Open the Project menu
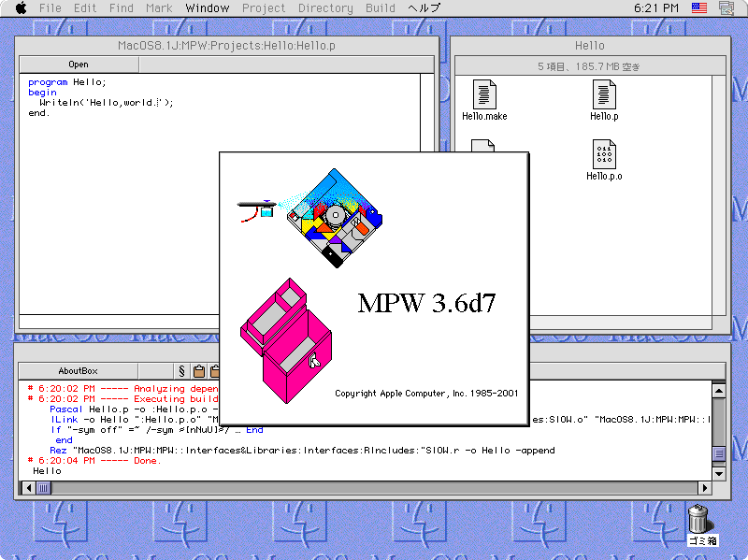This screenshot has height=560, width=748. click(264, 8)
